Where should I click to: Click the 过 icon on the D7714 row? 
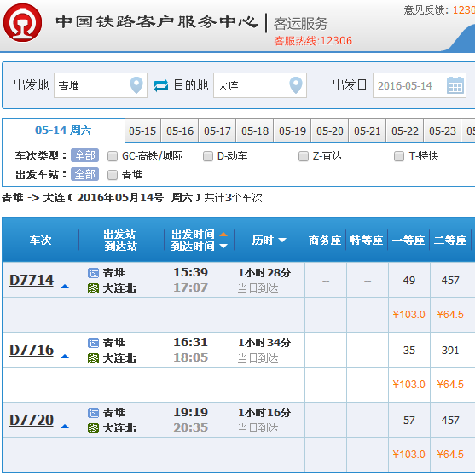tap(93, 273)
